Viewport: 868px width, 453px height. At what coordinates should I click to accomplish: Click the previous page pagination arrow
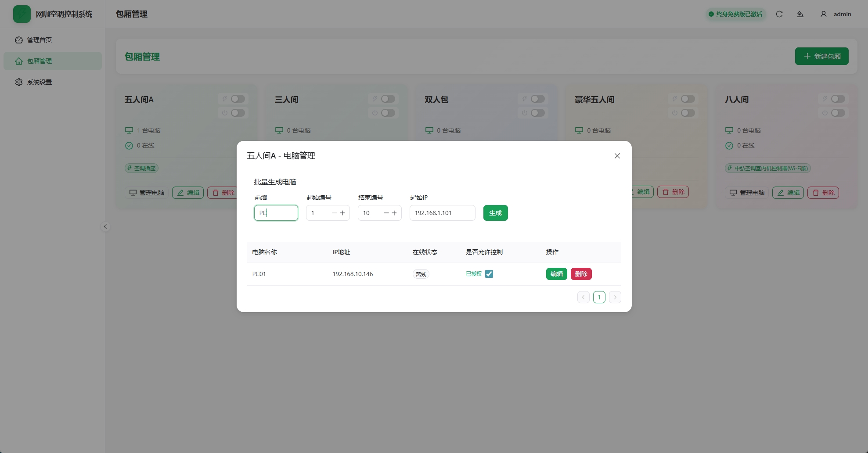(583, 297)
